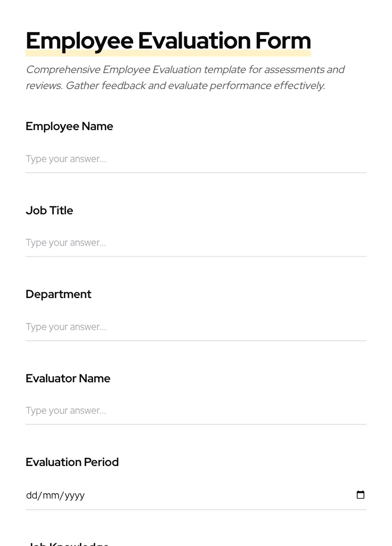Click the Job Title question label
The width and height of the screenshot is (392, 546).
tap(49, 211)
